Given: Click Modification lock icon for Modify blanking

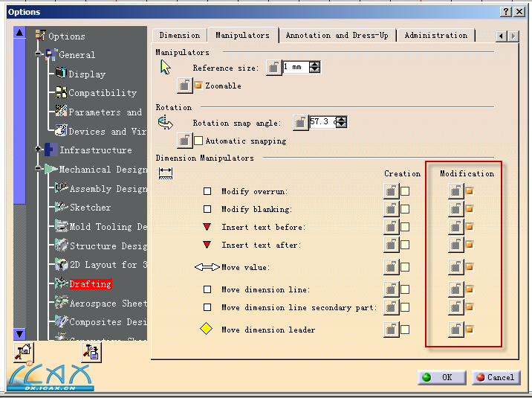Looking at the screenshot, I should (455, 209).
